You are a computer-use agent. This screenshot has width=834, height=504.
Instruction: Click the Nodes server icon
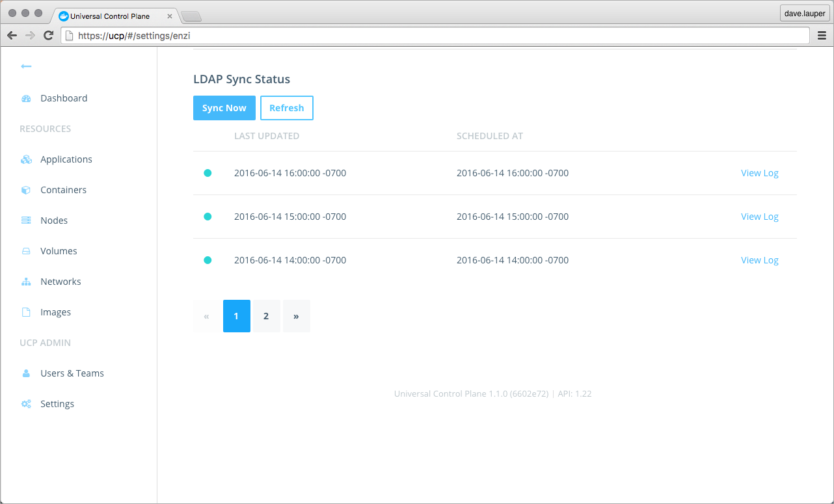click(26, 221)
